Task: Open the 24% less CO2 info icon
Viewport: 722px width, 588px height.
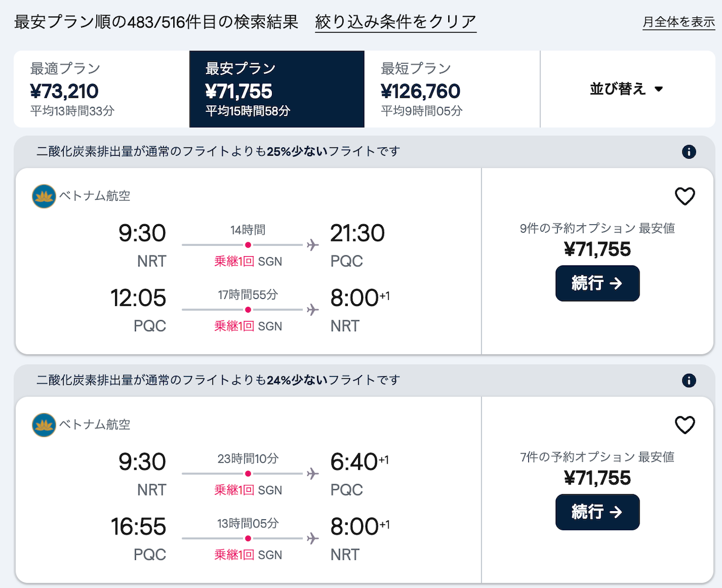Action: coord(689,381)
